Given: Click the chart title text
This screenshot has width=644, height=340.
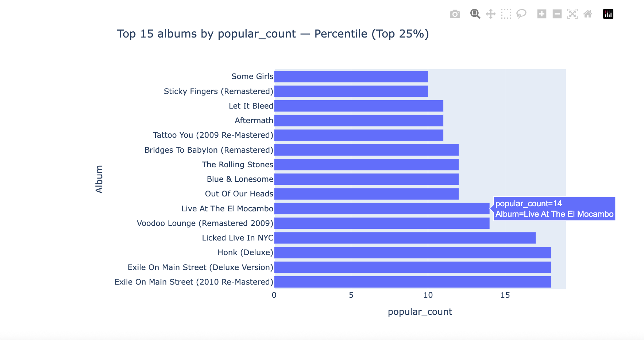Looking at the screenshot, I should [x=273, y=34].
